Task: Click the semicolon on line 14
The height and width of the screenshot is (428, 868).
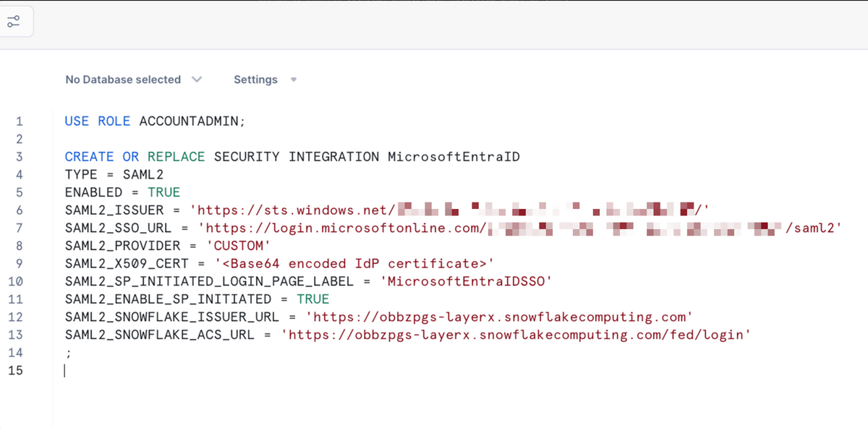Action: coord(68,353)
